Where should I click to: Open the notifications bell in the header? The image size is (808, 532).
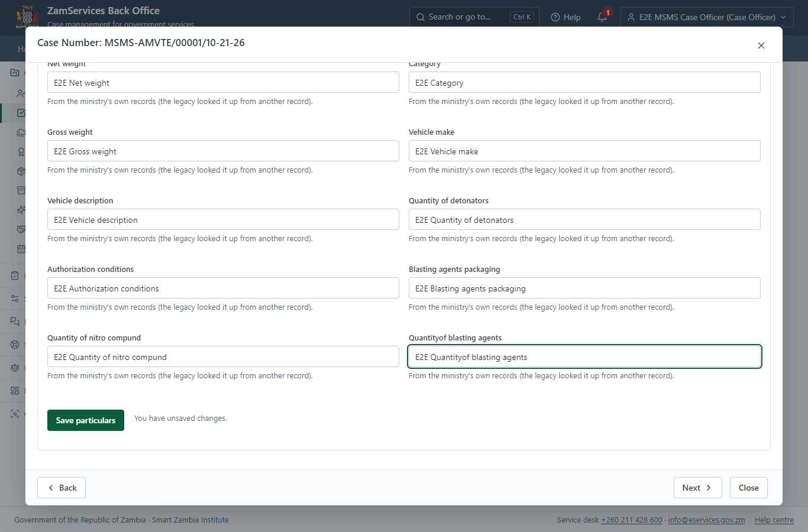pyautogui.click(x=602, y=17)
